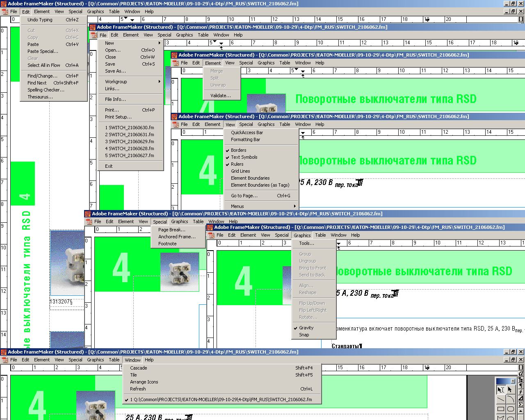Click document icon in window with Graphics menu open
This screenshot has width=525, height=420.
[211, 235]
